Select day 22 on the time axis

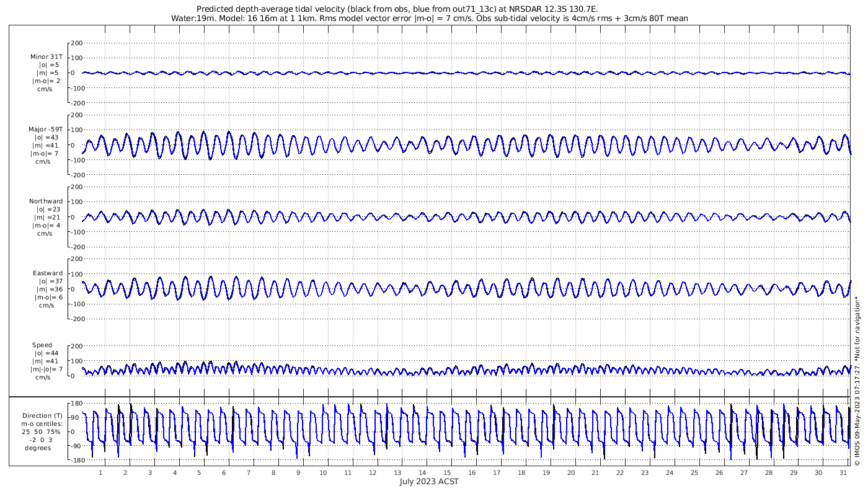(620, 472)
